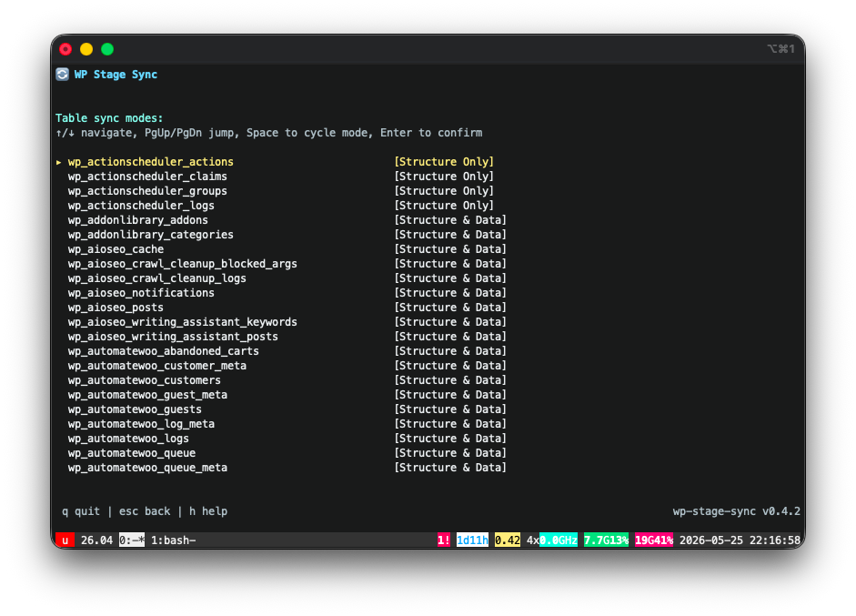Viewport: 856px width, 616px height.
Task: Toggle wp_automatewoo_customers [Structure & Data] mode
Action: pyautogui.click(x=450, y=380)
